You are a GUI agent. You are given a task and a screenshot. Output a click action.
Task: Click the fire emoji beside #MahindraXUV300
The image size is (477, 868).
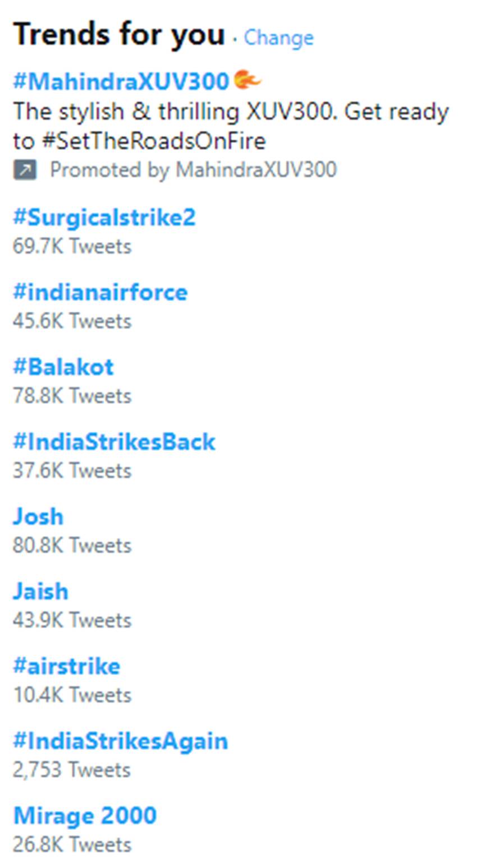[247, 80]
